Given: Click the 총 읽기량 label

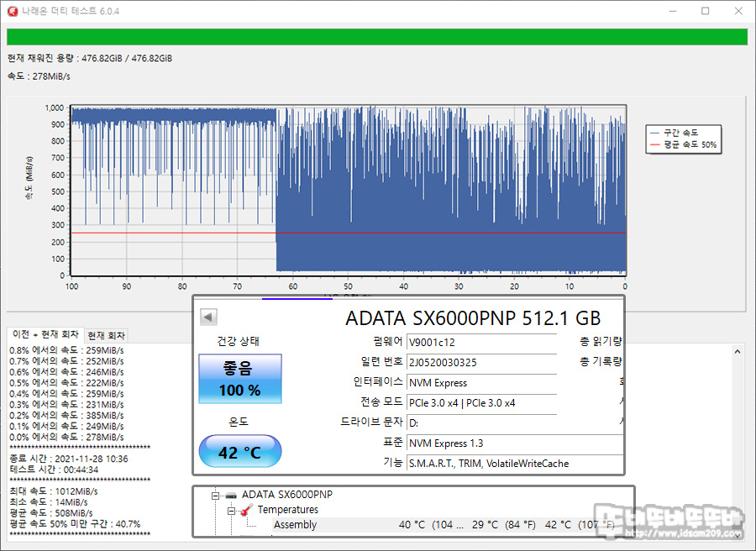Looking at the screenshot, I should tap(601, 342).
